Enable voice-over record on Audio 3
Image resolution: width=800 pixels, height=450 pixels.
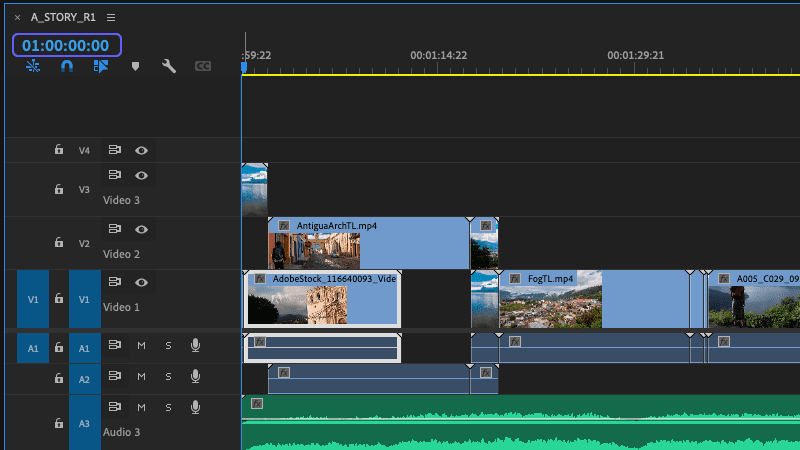195,407
